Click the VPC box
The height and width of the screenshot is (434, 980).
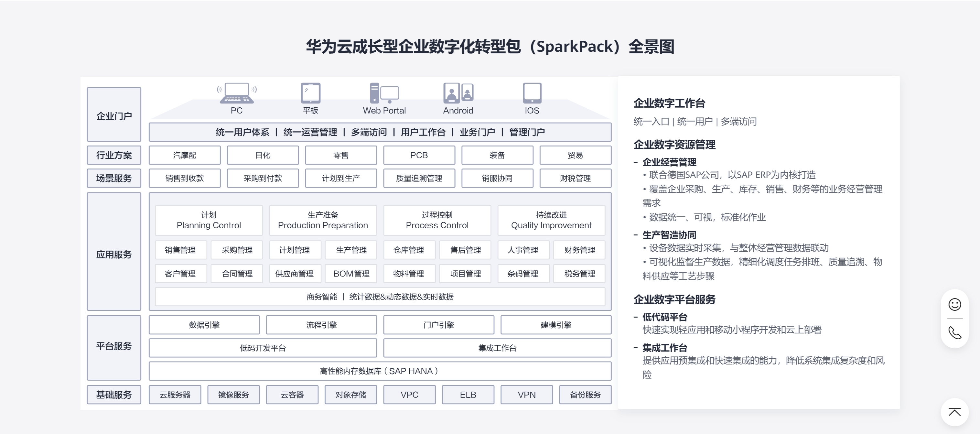(409, 395)
